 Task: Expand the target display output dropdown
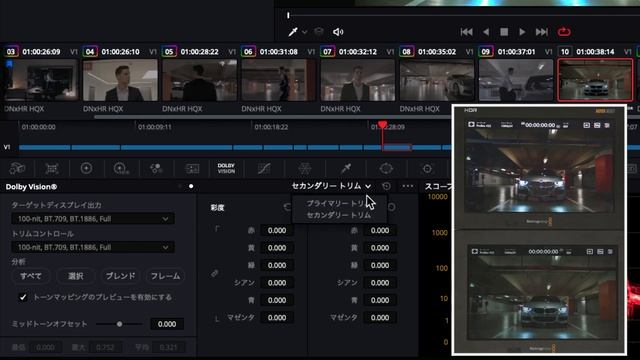tap(93, 219)
